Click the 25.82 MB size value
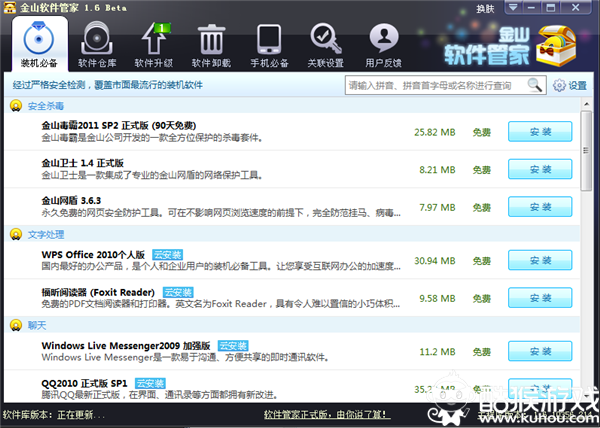This screenshot has height=428, width=600. (x=435, y=132)
